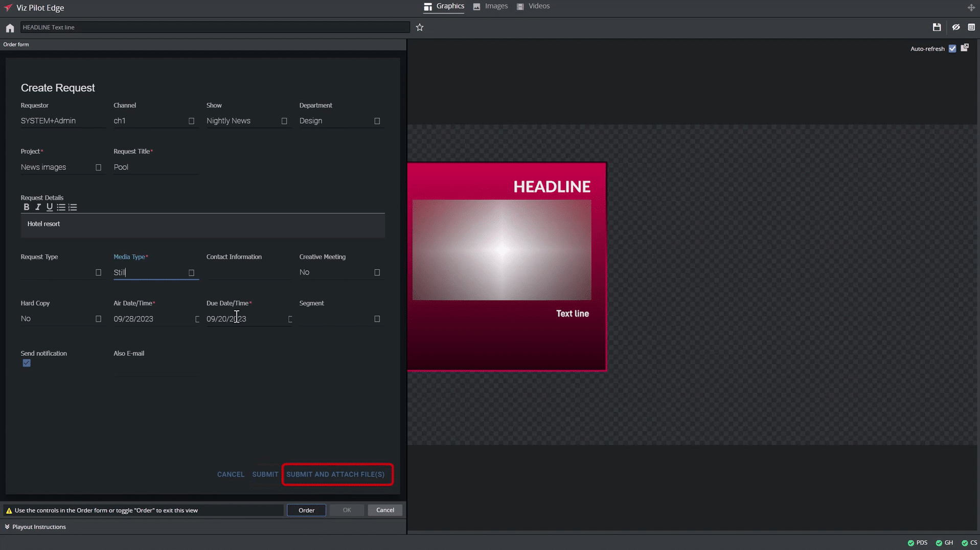Click the Request Title input field
Image resolution: width=980 pixels, height=550 pixels.
pos(155,167)
